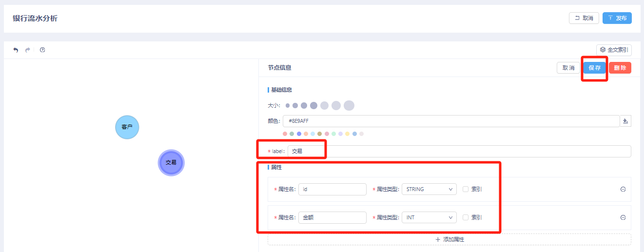Click the 全文索引 button
The width and height of the screenshot is (644, 252).
pyautogui.click(x=614, y=50)
